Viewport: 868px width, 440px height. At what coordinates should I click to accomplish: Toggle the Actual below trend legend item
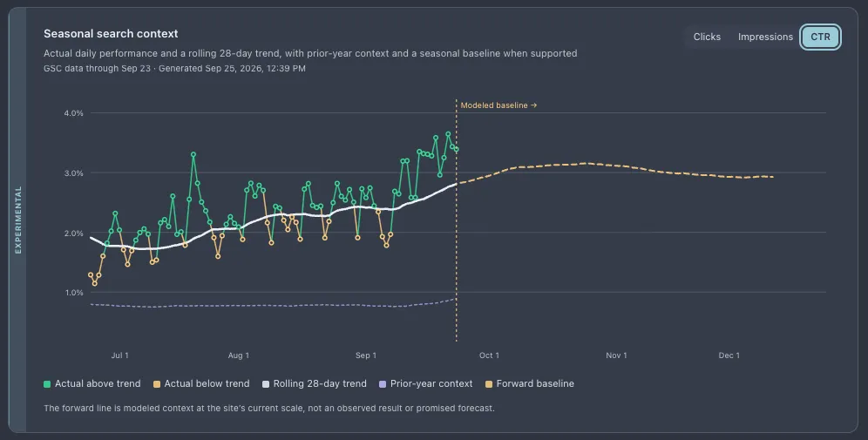coord(201,383)
